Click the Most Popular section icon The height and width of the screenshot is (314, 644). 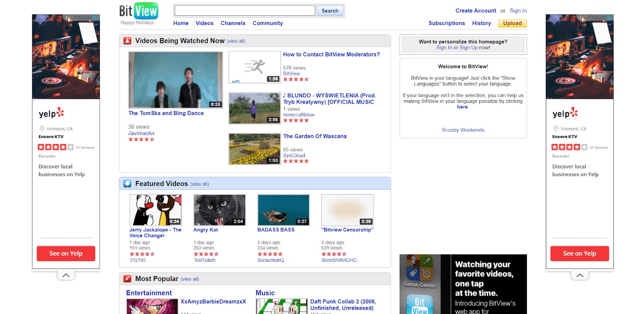pyautogui.click(x=128, y=279)
